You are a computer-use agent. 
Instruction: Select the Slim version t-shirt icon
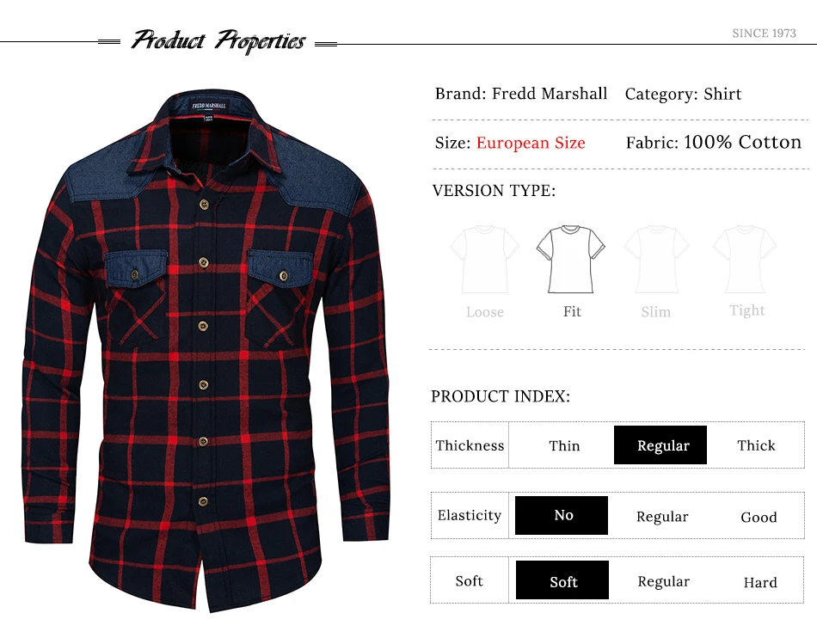pos(656,260)
